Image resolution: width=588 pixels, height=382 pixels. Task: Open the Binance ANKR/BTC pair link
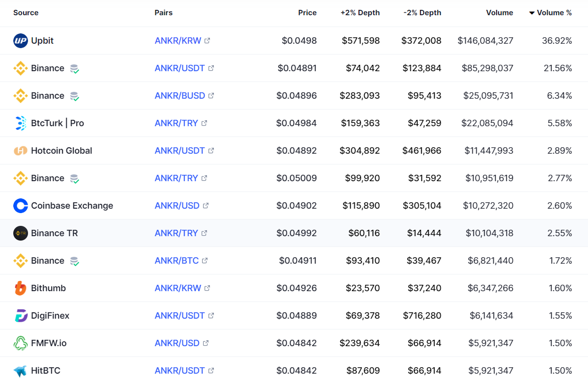(x=176, y=261)
